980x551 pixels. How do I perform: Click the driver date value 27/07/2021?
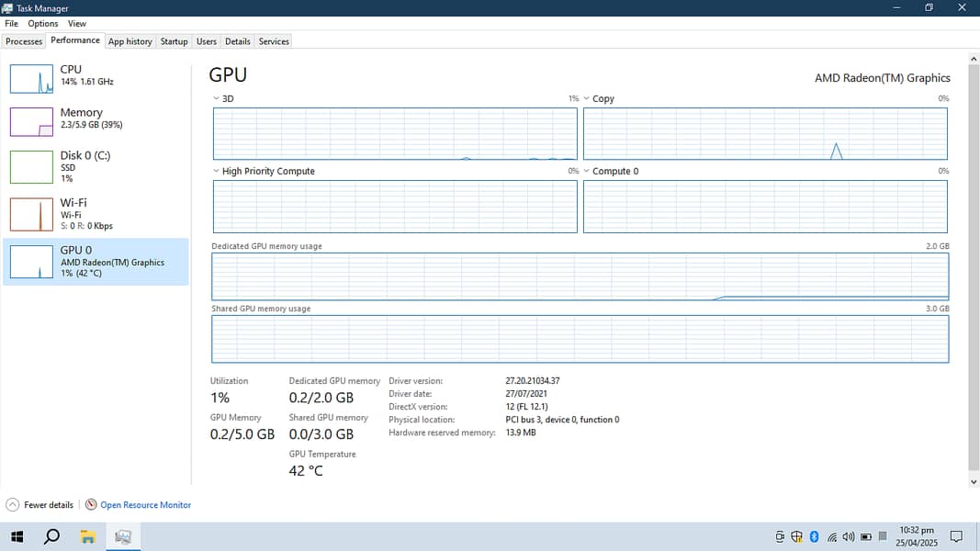point(526,394)
